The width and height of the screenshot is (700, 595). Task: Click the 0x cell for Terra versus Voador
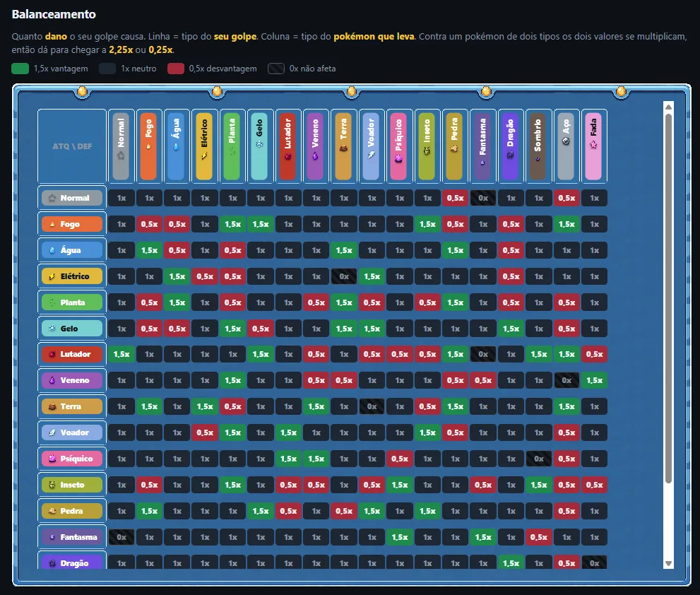pos(372,406)
